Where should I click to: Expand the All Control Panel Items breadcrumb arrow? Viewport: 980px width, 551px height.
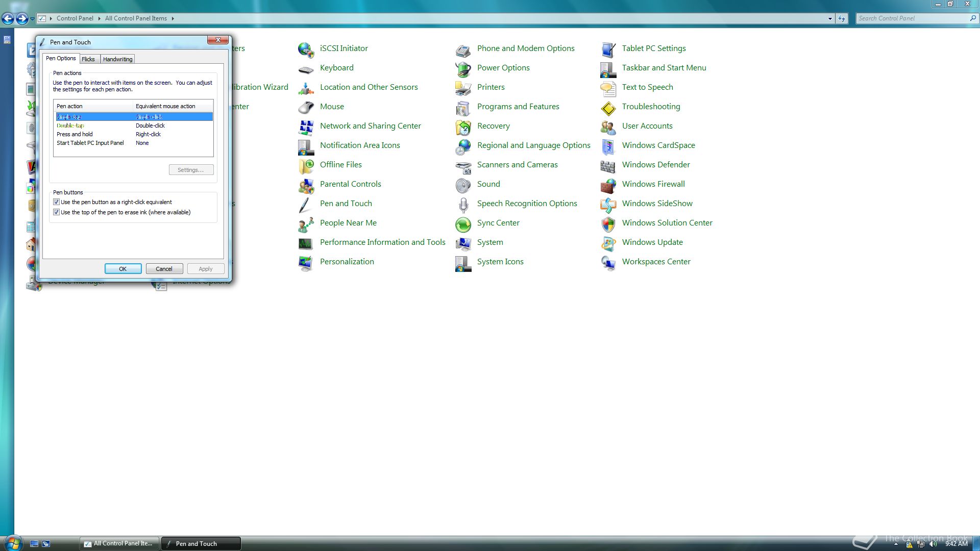click(173, 18)
